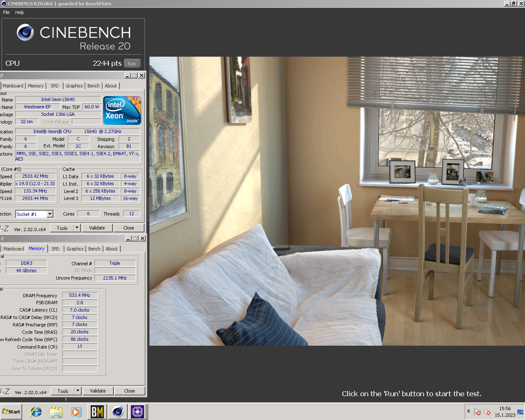Screen dimensions: 525x420
Task: Click Validate in upper CPU-Z window
Action: [x=97, y=228]
